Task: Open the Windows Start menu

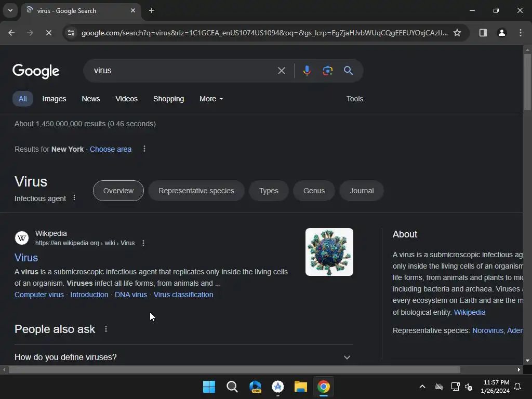Action: point(209,387)
